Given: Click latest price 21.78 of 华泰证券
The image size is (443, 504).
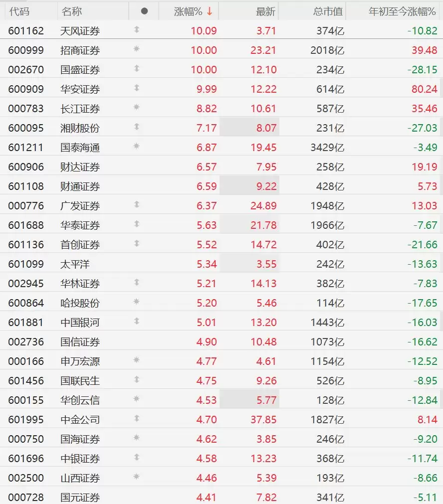Looking at the screenshot, I should (263, 225).
